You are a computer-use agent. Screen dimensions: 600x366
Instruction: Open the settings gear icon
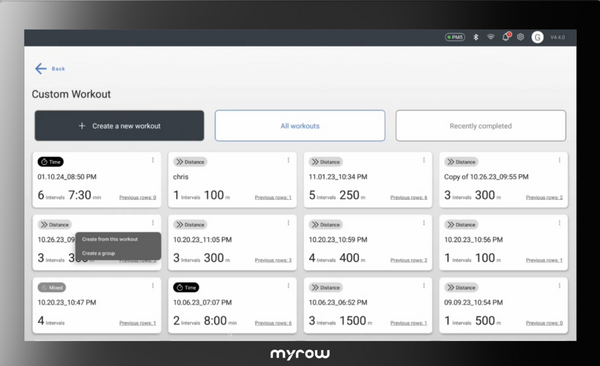tap(520, 37)
